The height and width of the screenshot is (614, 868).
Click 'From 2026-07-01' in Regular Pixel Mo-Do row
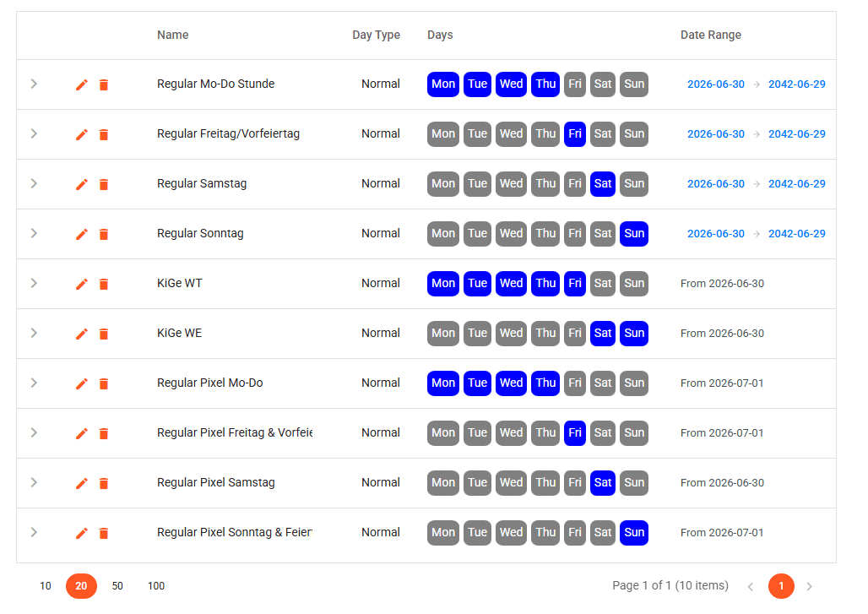pos(722,383)
